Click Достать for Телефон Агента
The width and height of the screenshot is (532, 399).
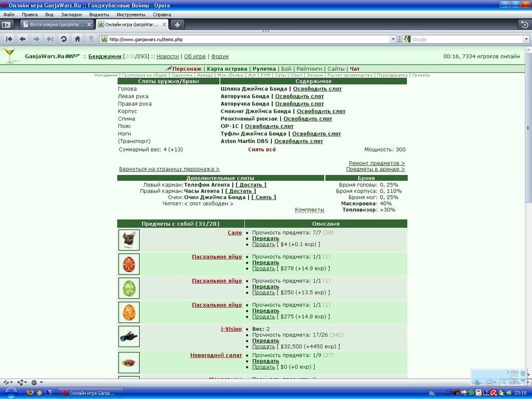pyautogui.click(x=251, y=185)
